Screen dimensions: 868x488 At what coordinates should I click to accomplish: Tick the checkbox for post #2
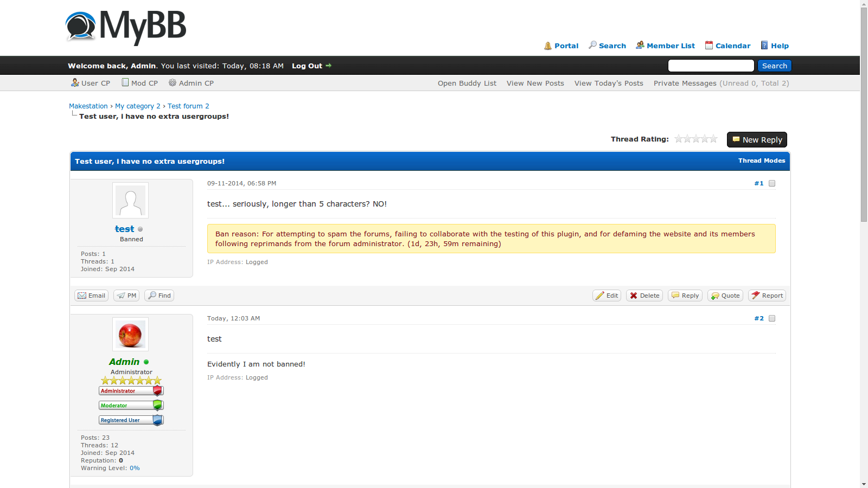[772, 319]
